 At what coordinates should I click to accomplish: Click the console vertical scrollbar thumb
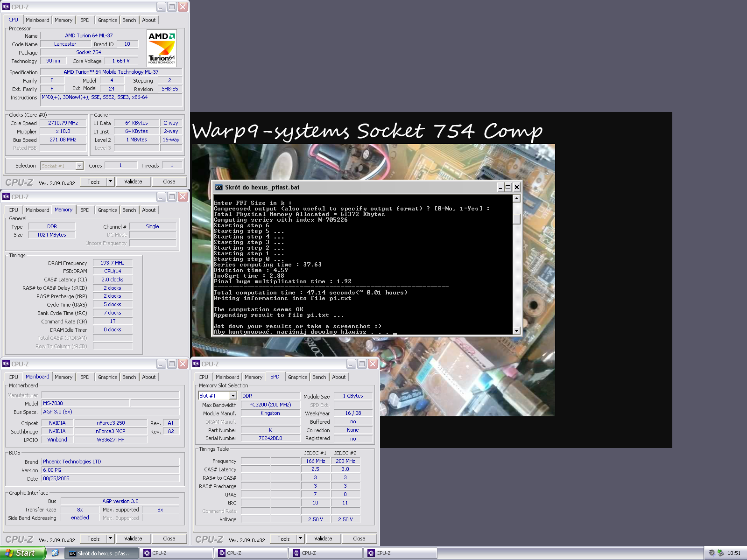(516, 219)
